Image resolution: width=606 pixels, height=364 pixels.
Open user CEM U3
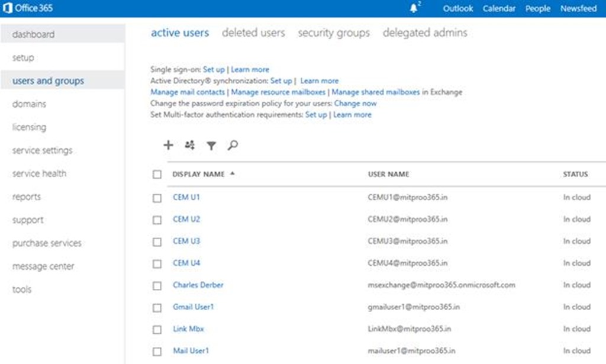click(186, 241)
